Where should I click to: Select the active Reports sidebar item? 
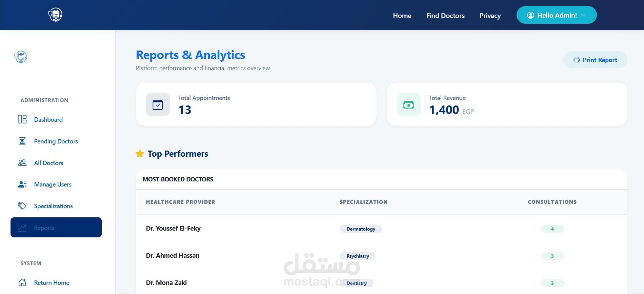(56, 227)
